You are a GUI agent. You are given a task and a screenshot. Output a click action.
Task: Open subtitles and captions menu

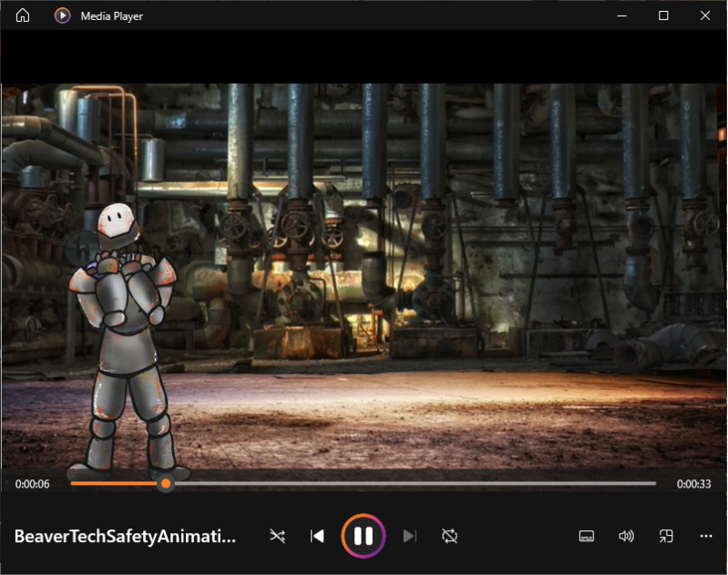[587, 536]
